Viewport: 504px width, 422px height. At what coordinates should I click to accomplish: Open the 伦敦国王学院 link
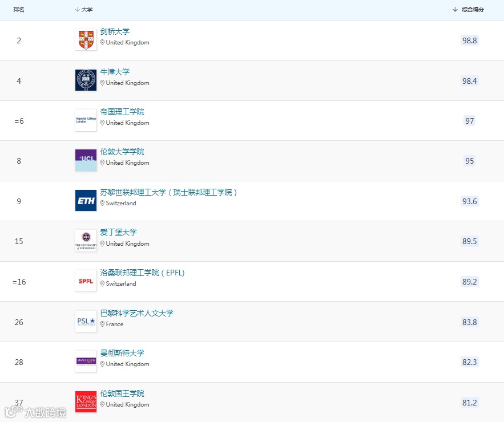122,393
